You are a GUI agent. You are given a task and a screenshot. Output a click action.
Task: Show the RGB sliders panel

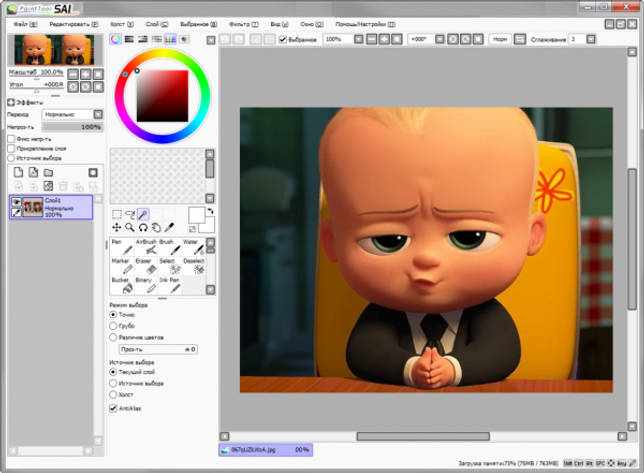pyautogui.click(x=129, y=39)
